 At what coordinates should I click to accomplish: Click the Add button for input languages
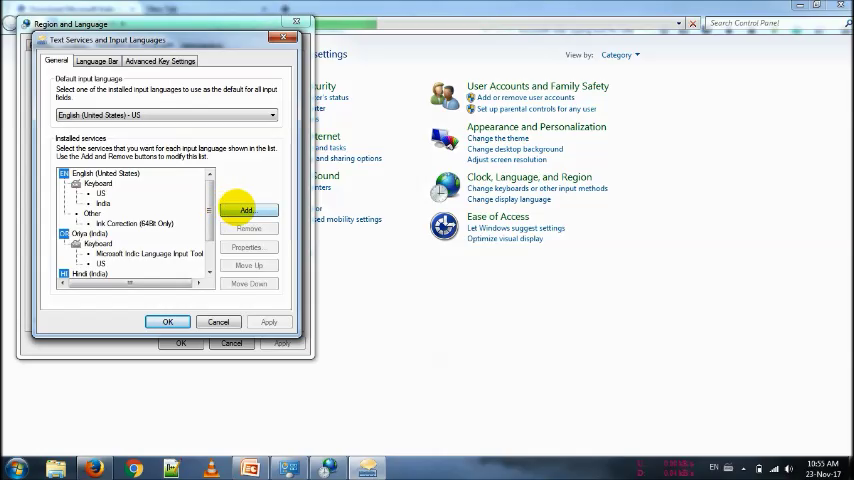(249, 210)
